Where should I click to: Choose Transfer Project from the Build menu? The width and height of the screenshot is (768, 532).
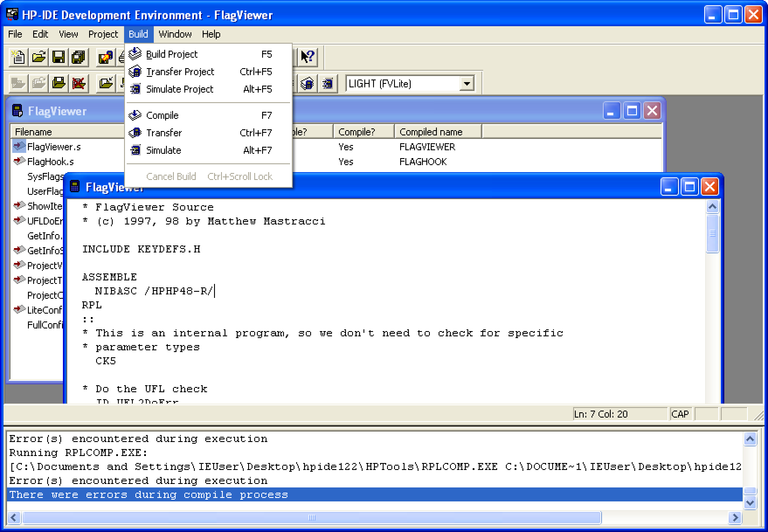208,72
